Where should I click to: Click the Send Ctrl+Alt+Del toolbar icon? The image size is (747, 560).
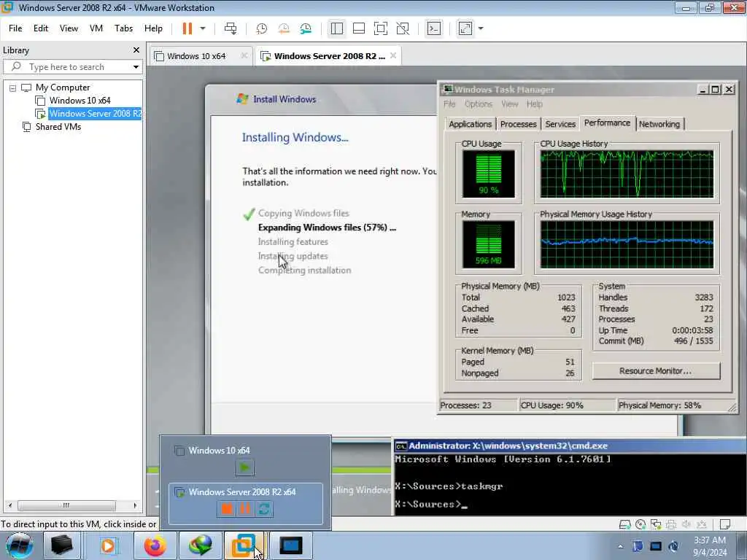[231, 28]
